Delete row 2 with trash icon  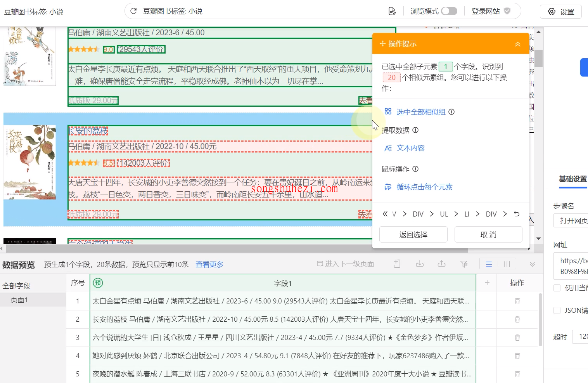pos(517,319)
